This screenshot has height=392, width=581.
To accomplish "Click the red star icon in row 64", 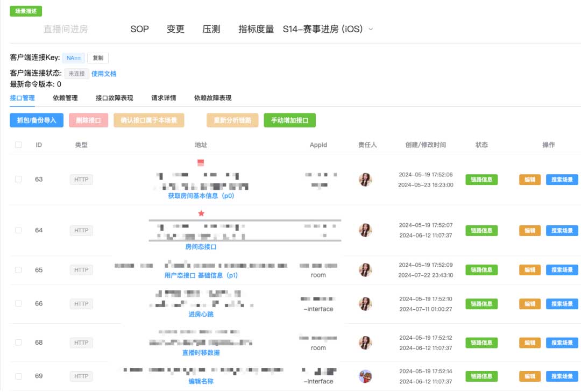I will [x=201, y=213].
